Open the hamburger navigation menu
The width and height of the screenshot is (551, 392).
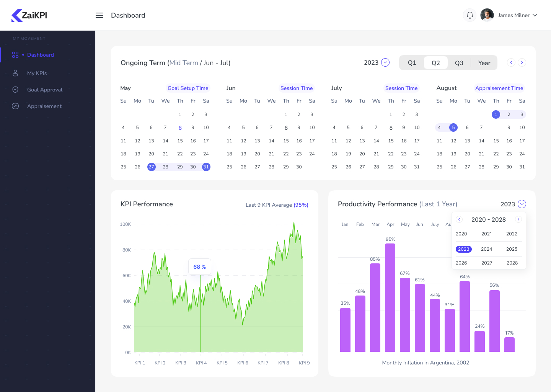click(x=99, y=15)
